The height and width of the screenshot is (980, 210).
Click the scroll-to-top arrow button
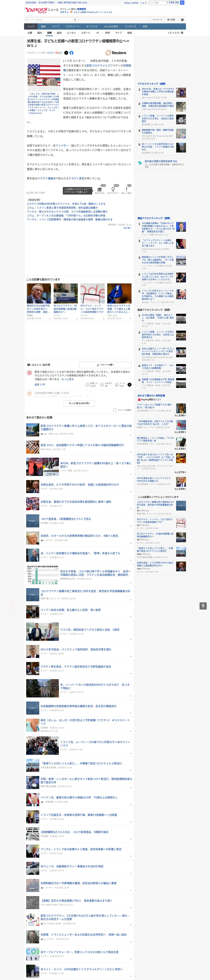coord(203,606)
